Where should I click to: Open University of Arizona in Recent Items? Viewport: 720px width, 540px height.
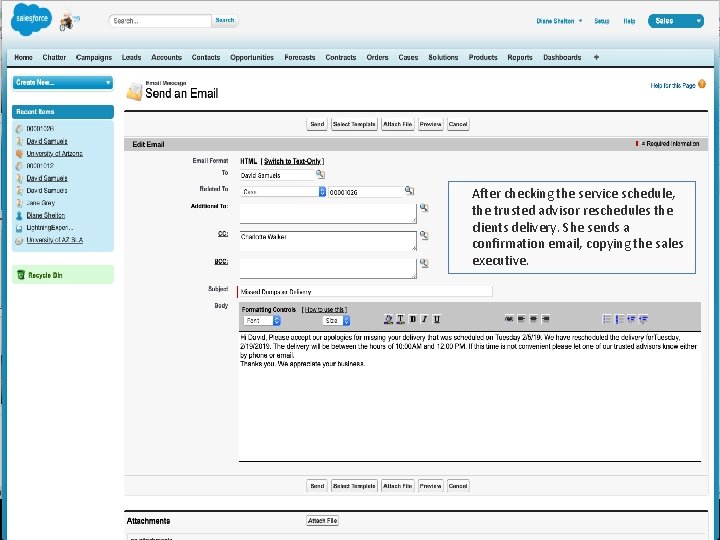pyautogui.click(x=55, y=153)
